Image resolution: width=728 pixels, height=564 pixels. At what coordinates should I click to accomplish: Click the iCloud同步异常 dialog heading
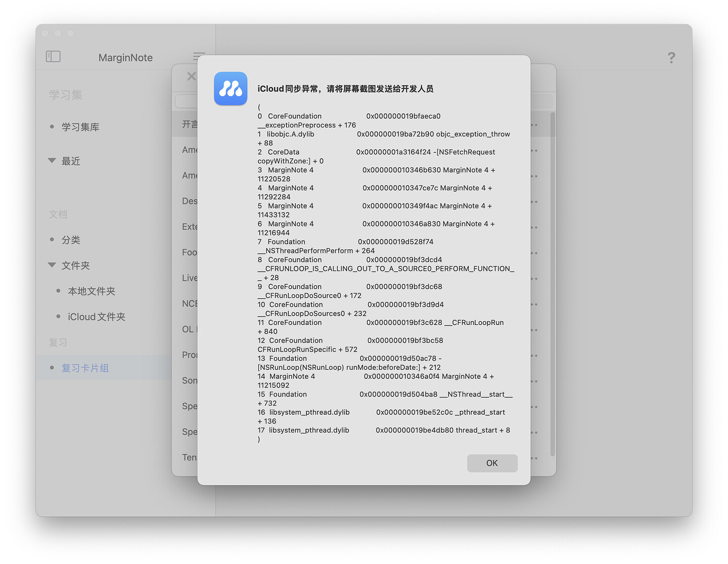click(x=345, y=89)
